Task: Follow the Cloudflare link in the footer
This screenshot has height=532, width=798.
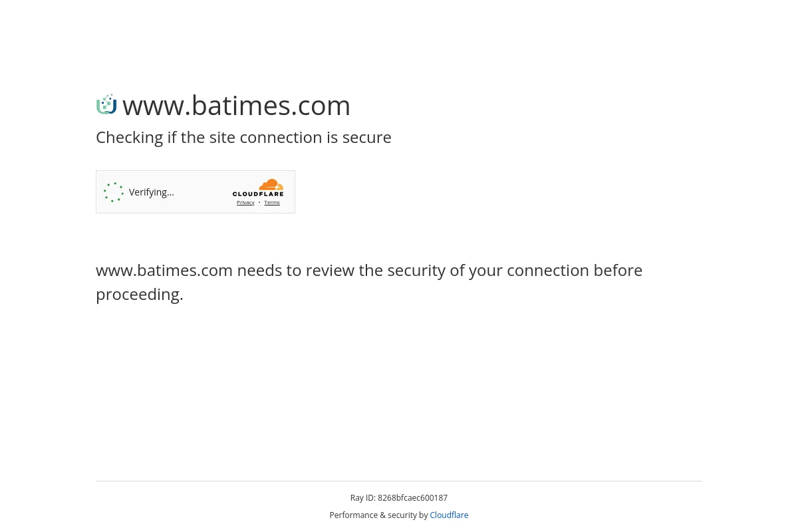Action: pyautogui.click(x=449, y=515)
